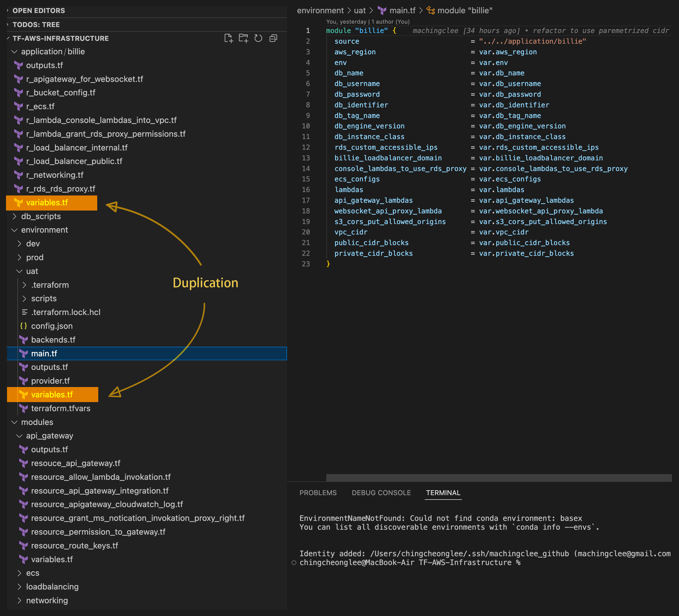The width and height of the screenshot is (679, 616).
Task: Expand the prod folder
Action: 147,257
